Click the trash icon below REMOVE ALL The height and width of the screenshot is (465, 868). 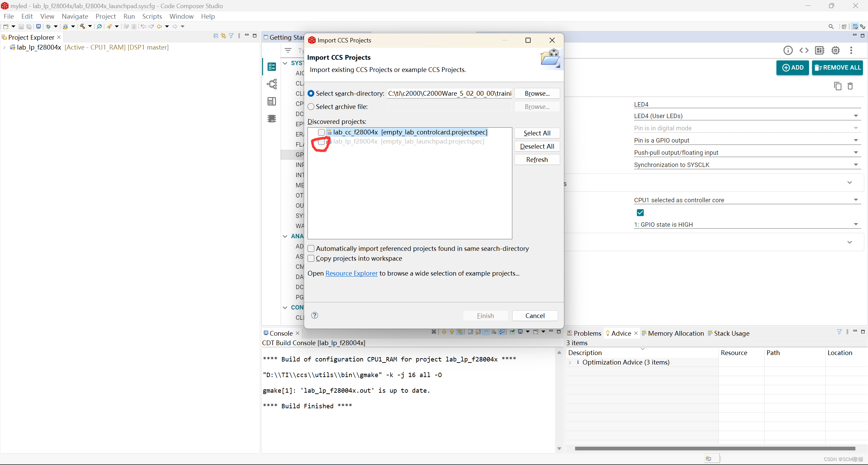pos(850,86)
